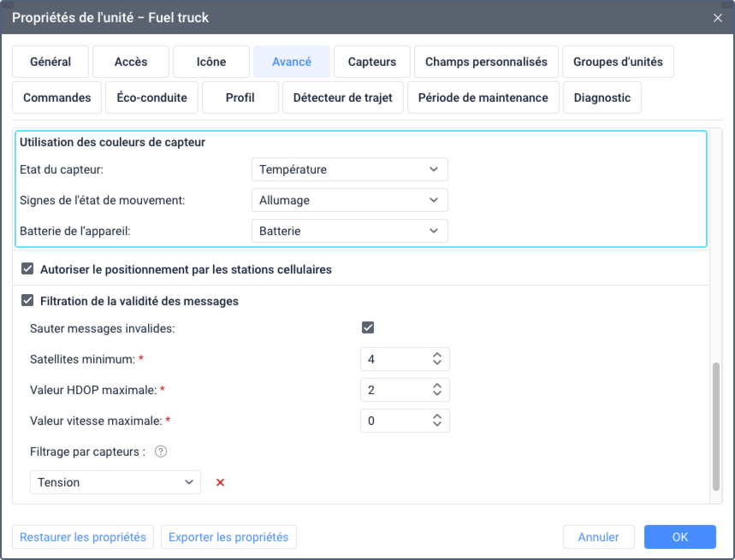This screenshot has height=560, width=735.
Task: Disable the Sauter messages invalides checkbox
Action: pyautogui.click(x=368, y=328)
